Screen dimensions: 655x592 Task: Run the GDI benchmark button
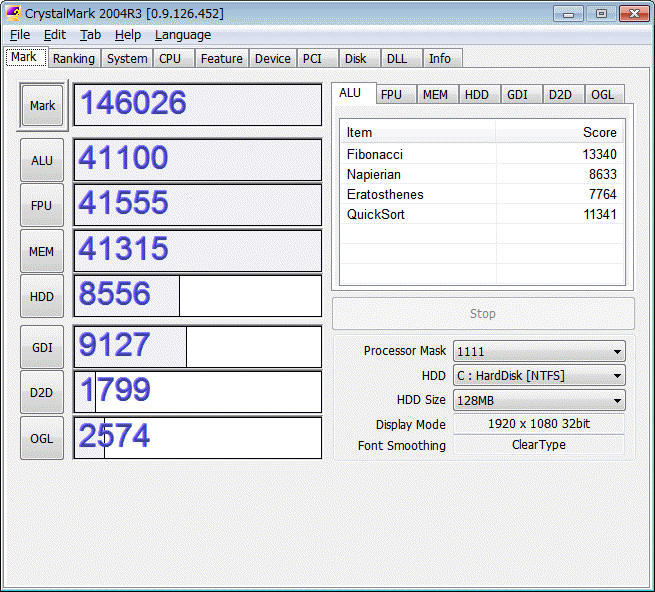pos(42,348)
